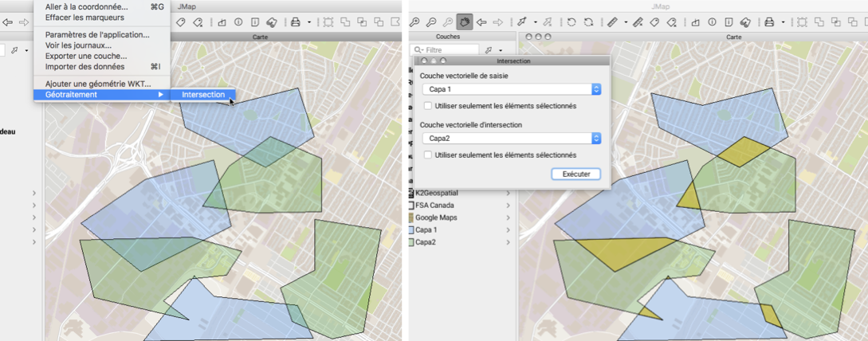Check selected elements only for intersection layer
Screen dimensions: 868x341
428,155
